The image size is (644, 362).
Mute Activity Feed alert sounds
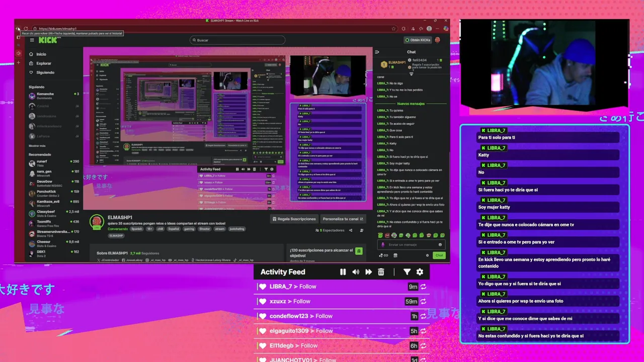tap(356, 272)
